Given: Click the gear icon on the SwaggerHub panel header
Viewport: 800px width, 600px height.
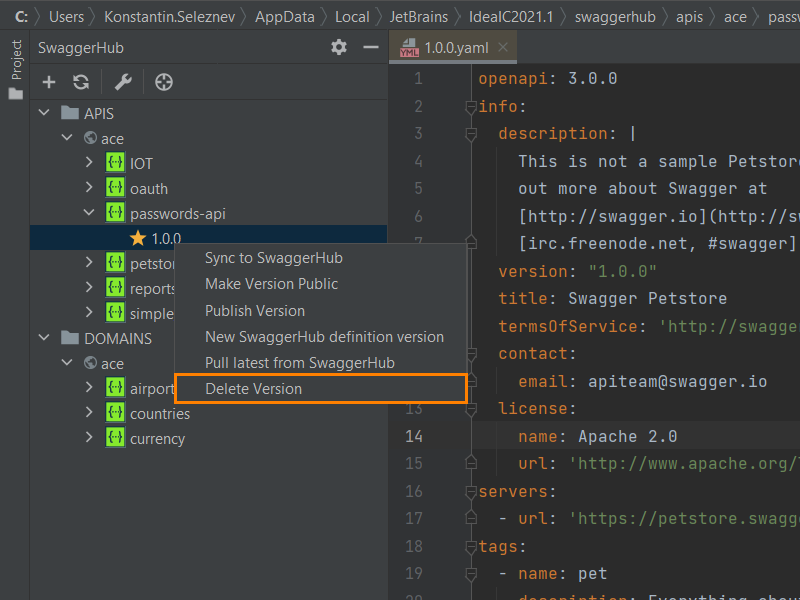Looking at the screenshot, I should (339, 47).
